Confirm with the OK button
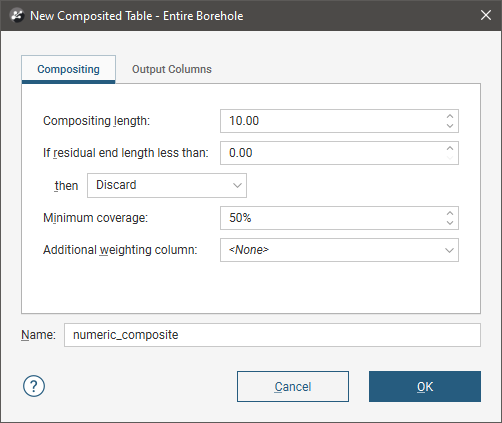502x423 pixels. 425,387
